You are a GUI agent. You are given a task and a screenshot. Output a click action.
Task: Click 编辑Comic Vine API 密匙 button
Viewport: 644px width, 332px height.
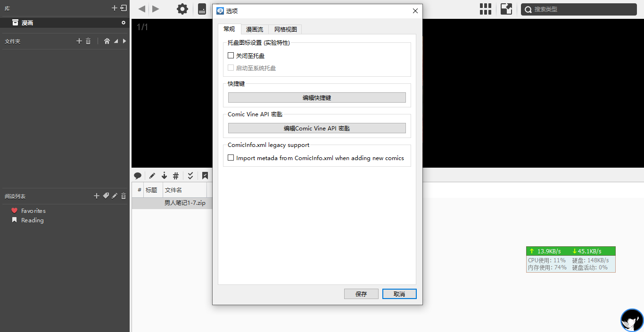point(317,128)
